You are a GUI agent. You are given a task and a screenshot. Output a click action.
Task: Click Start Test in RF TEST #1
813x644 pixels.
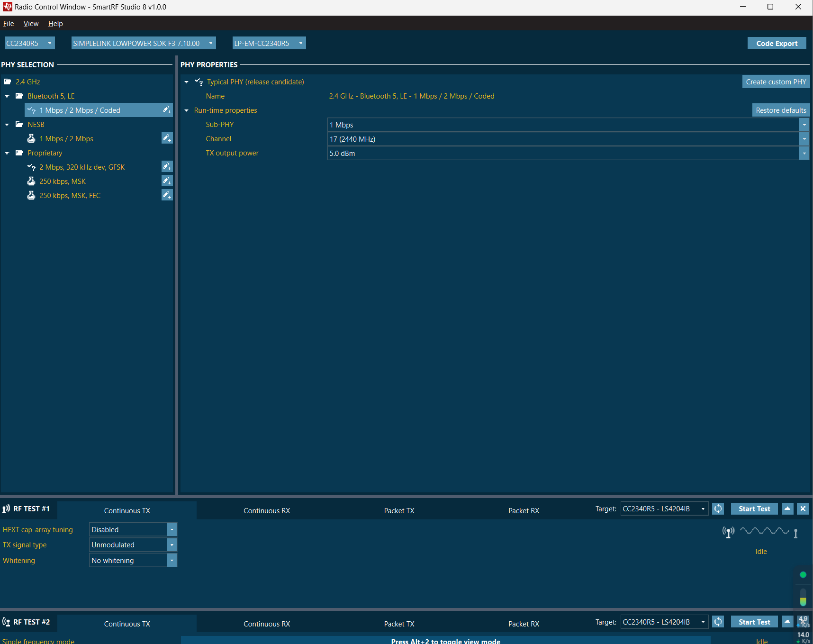(x=754, y=509)
